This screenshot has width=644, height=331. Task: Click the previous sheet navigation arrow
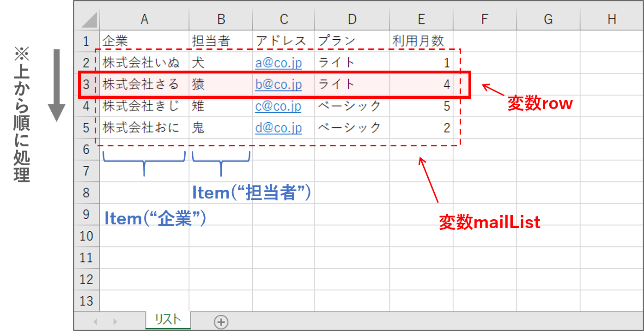[96, 321]
